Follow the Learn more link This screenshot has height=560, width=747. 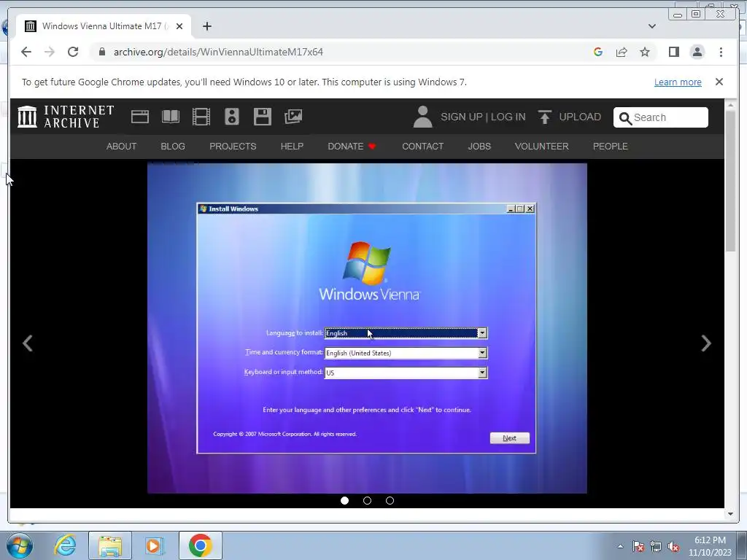[678, 82]
